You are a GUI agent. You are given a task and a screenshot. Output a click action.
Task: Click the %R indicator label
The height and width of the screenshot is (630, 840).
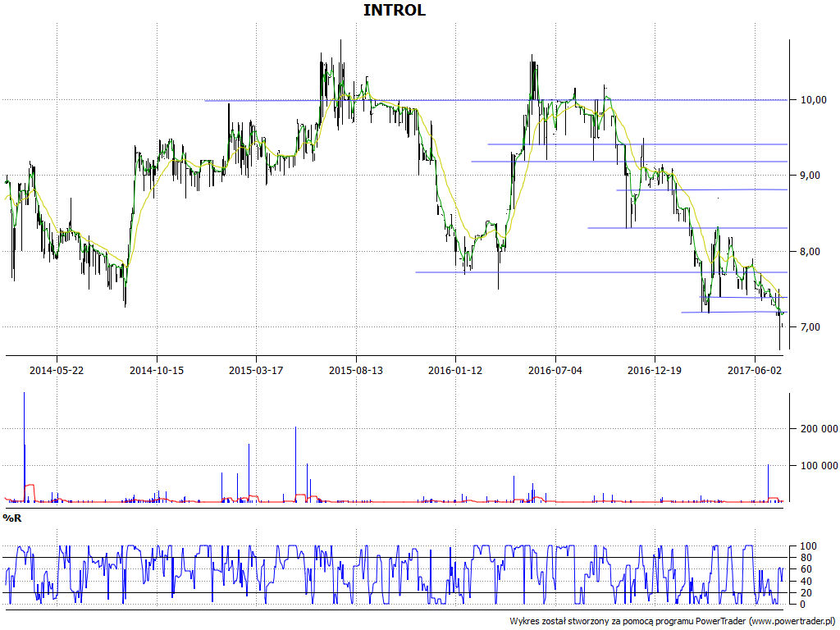pos(11,518)
